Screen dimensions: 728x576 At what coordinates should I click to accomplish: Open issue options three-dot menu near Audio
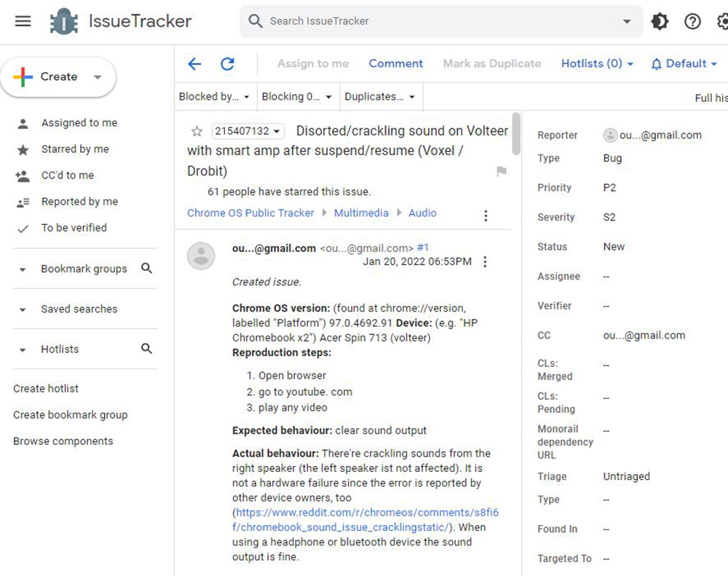tap(486, 216)
